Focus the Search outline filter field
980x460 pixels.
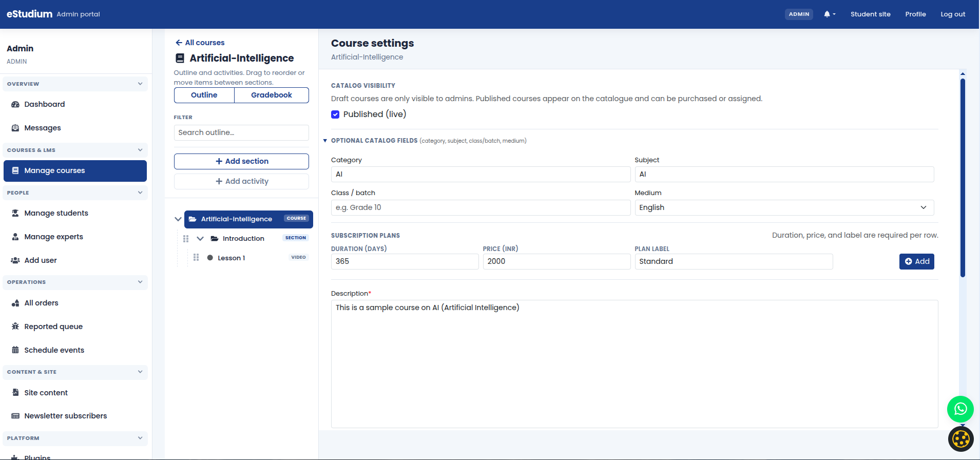coord(241,132)
